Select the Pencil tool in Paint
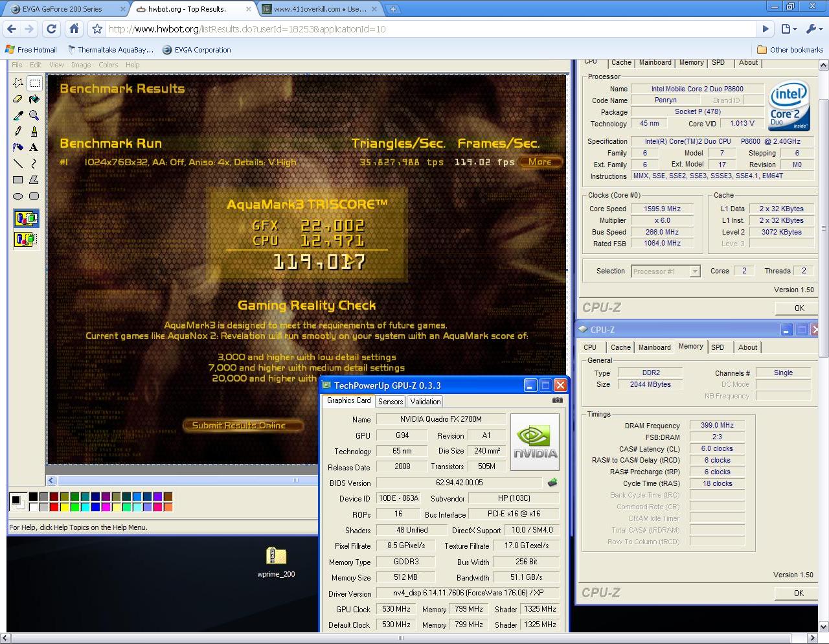The image size is (829, 644). tap(18, 132)
